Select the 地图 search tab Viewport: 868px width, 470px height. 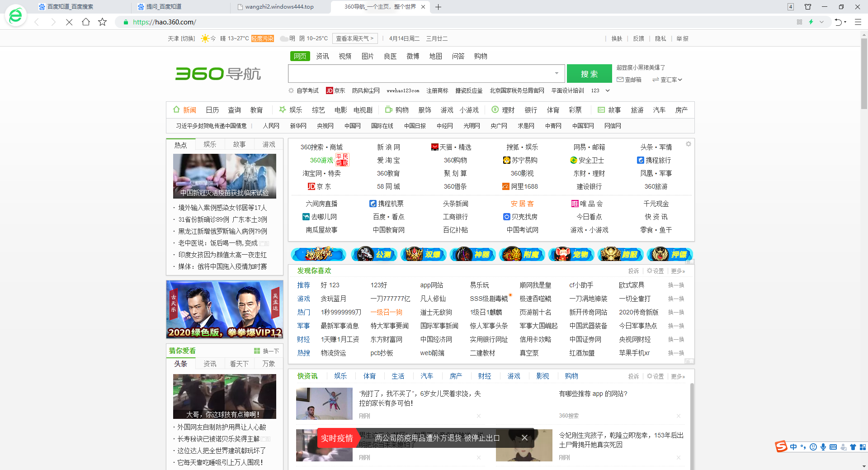click(435, 56)
